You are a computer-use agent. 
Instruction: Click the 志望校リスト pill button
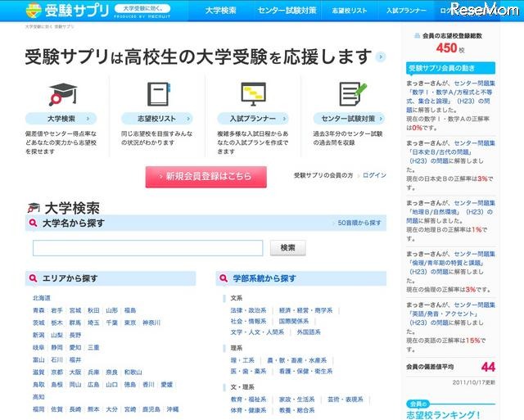click(156, 119)
